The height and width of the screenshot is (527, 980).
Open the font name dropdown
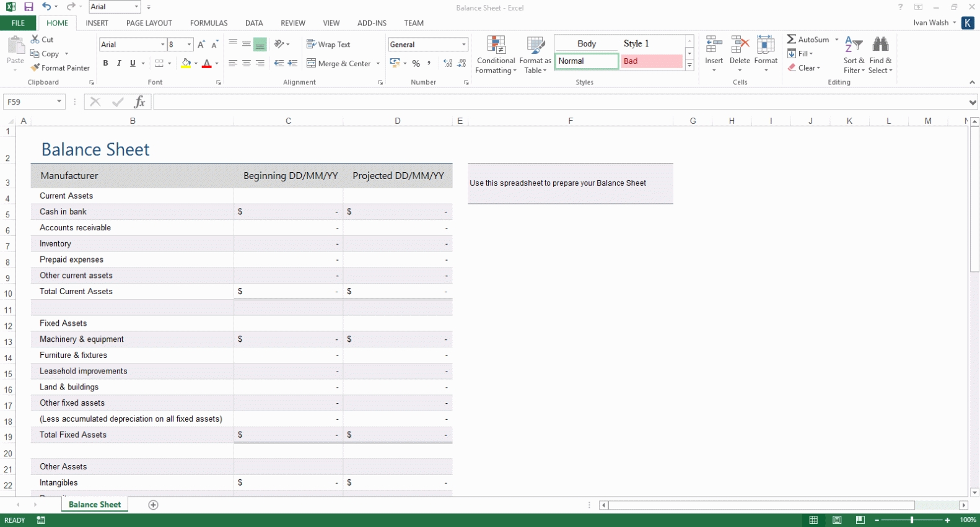pos(163,45)
